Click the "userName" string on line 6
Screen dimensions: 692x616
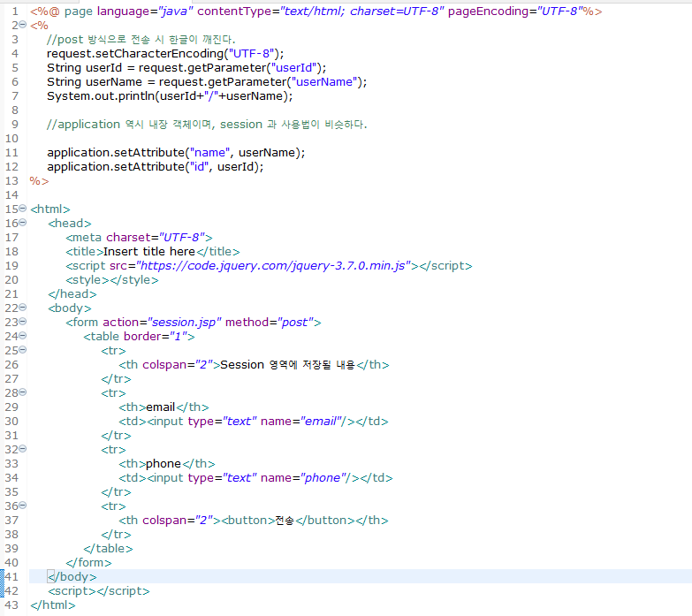(x=325, y=82)
